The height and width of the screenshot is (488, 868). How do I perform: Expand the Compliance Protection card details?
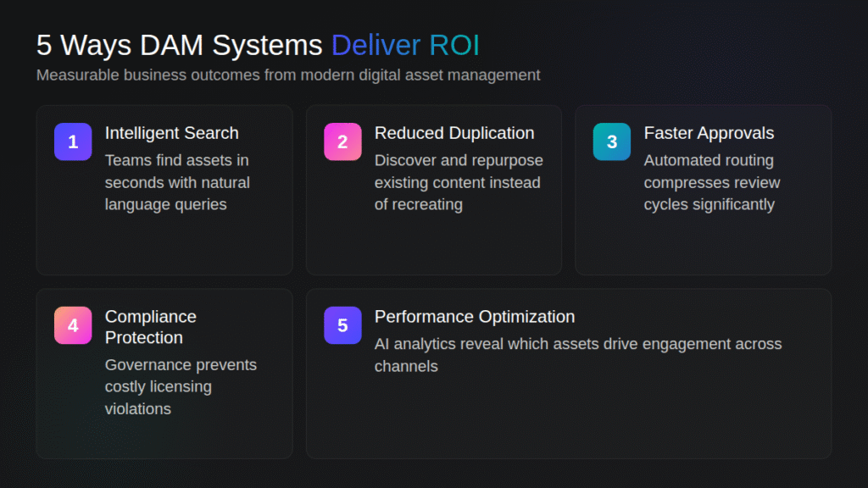tap(164, 373)
